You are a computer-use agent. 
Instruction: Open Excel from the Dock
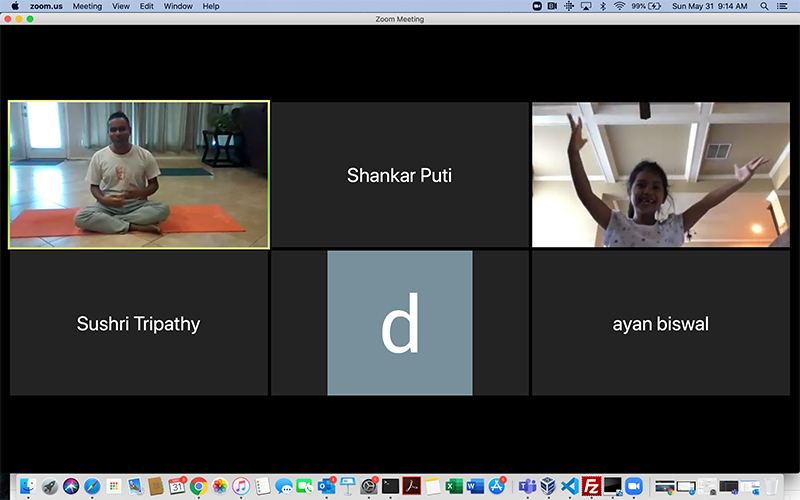coord(454,486)
